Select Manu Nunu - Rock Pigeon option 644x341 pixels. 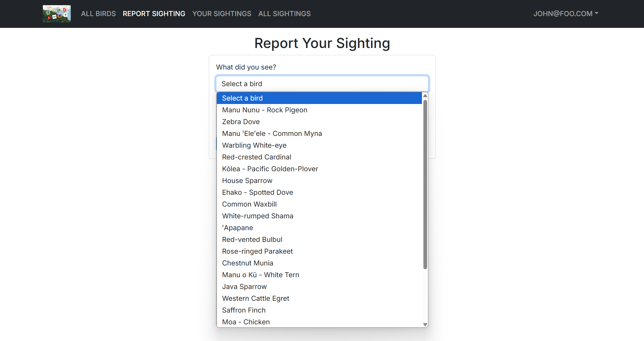(265, 110)
